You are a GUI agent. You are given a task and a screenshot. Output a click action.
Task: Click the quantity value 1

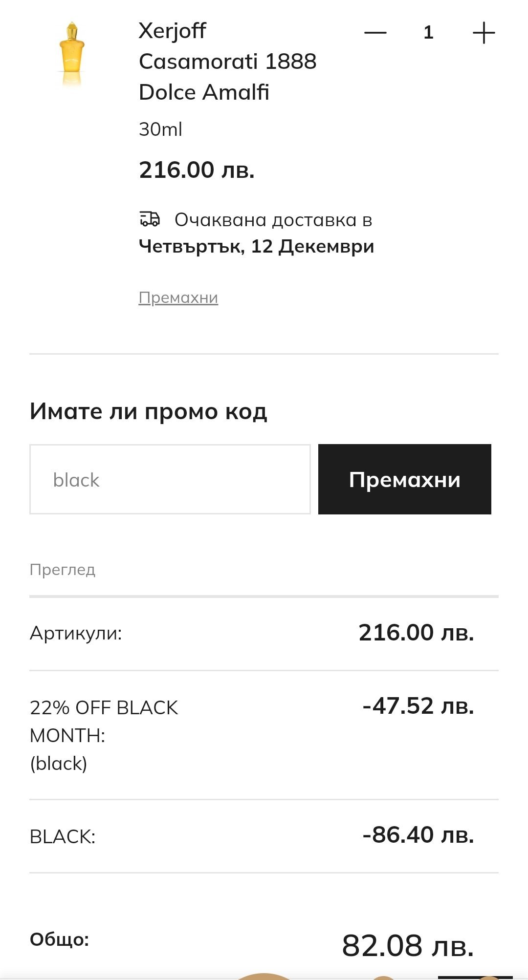click(x=428, y=33)
